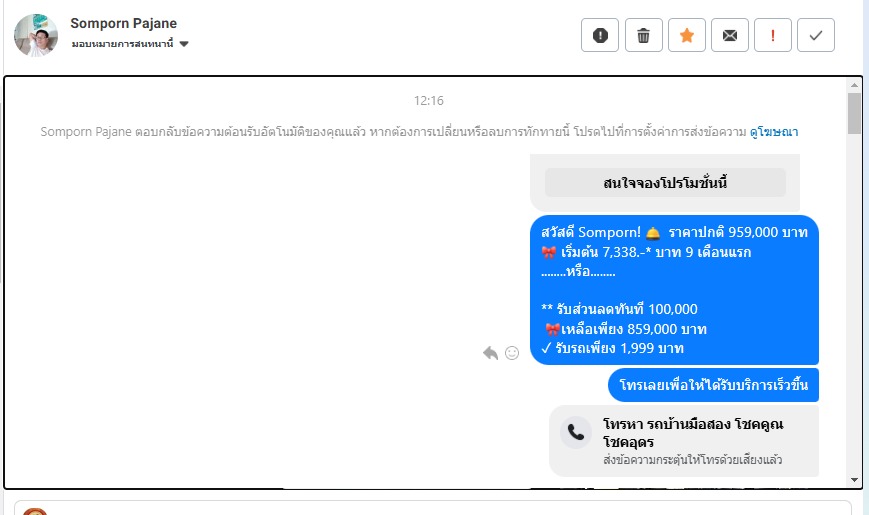
Task: Delete conversation using the trash icon
Action: pos(643,35)
